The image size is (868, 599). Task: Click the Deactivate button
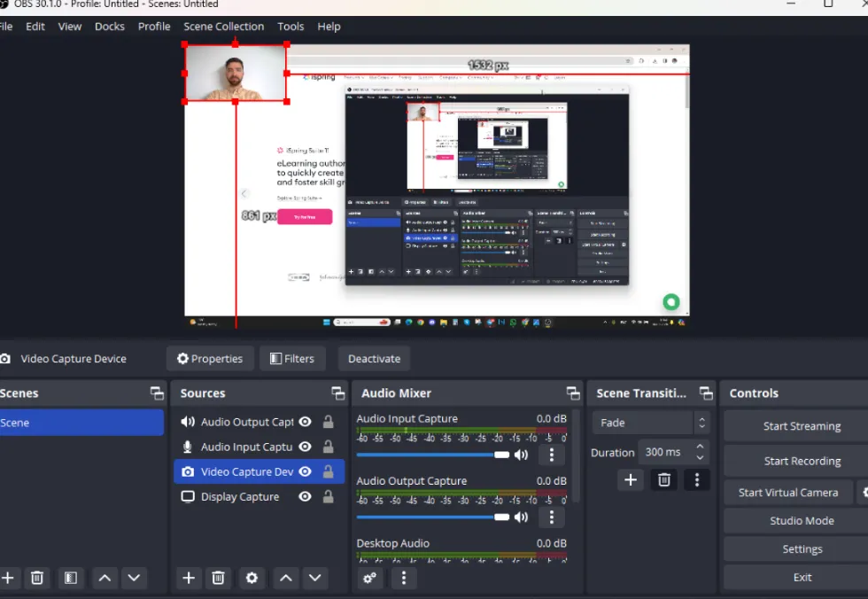pyautogui.click(x=374, y=359)
